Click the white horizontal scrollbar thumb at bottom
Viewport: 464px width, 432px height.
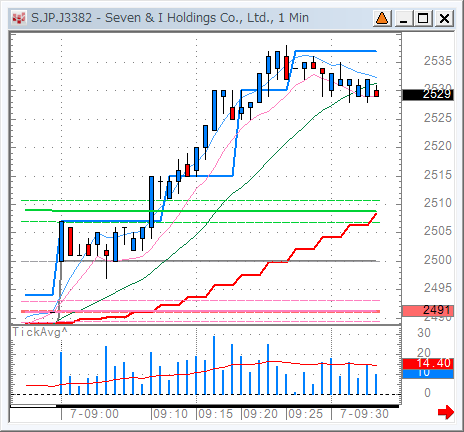tap(33, 406)
